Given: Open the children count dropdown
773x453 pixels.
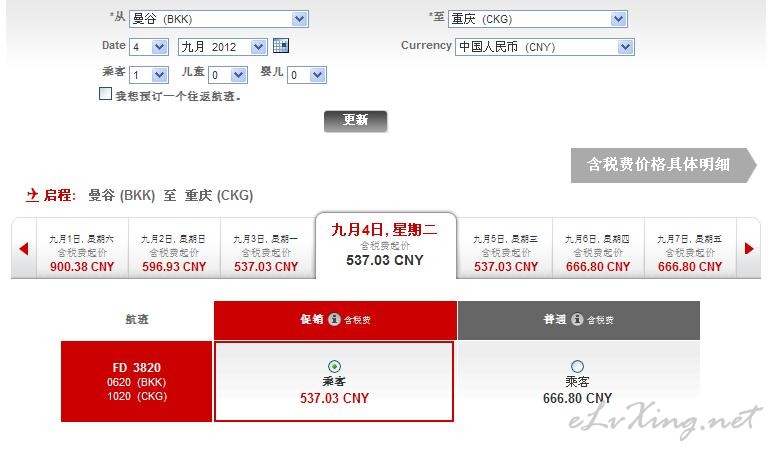Looking at the screenshot, I should coord(228,75).
